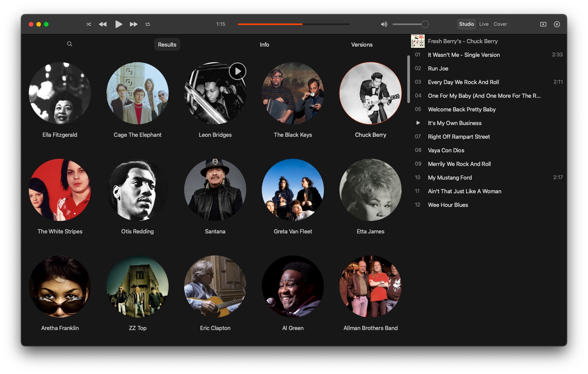Switch to the Info tab
Image resolution: width=588 pixels, height=374 pixels.
(x=264, y=45)
